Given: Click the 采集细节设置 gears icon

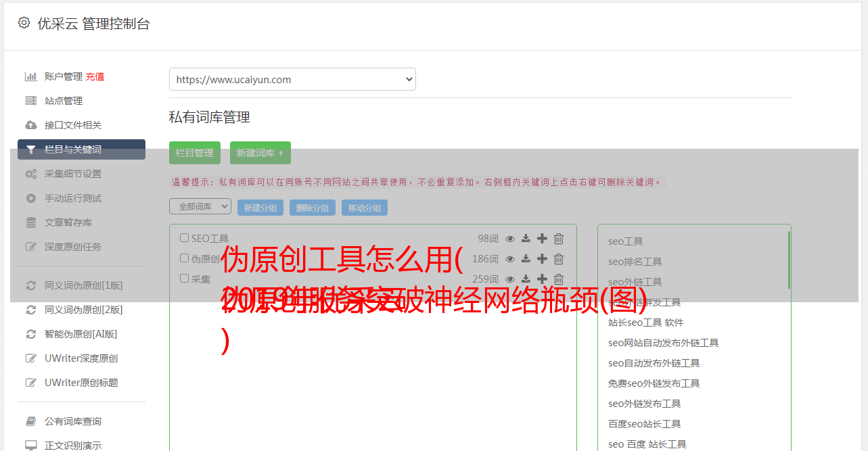Looking at the screenshot, I should (x=31, y=174).
